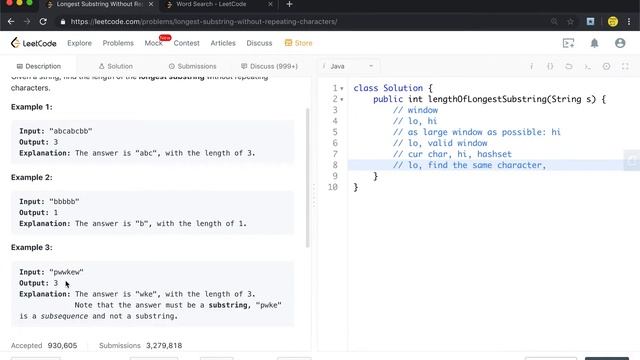
Task: Click the description panel scrollbar
Action: point(307,178)
